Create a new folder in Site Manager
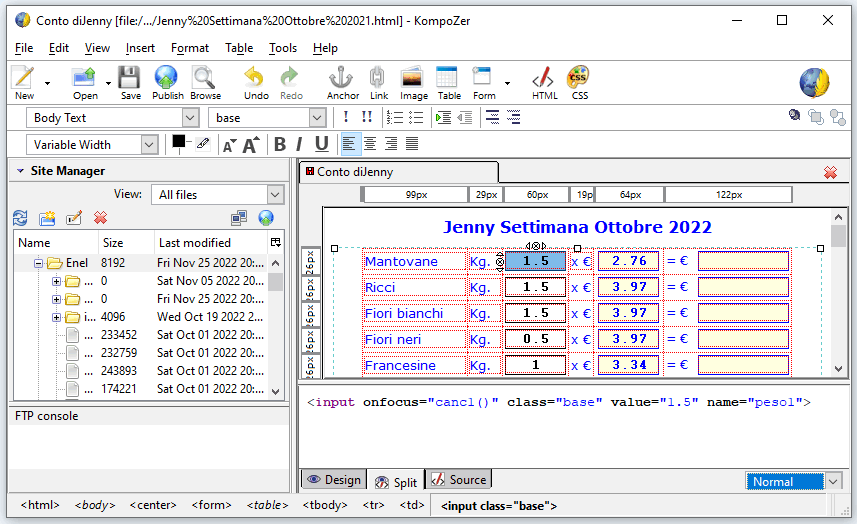 coord(47,218)
